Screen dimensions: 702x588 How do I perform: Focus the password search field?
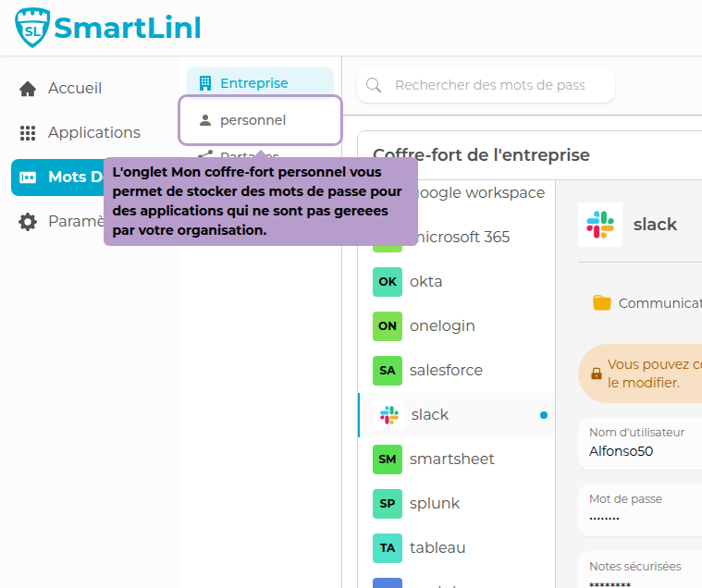(x=490, y=85)
